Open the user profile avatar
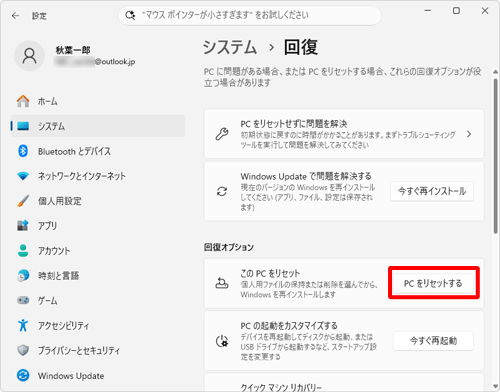 point(29,56)
